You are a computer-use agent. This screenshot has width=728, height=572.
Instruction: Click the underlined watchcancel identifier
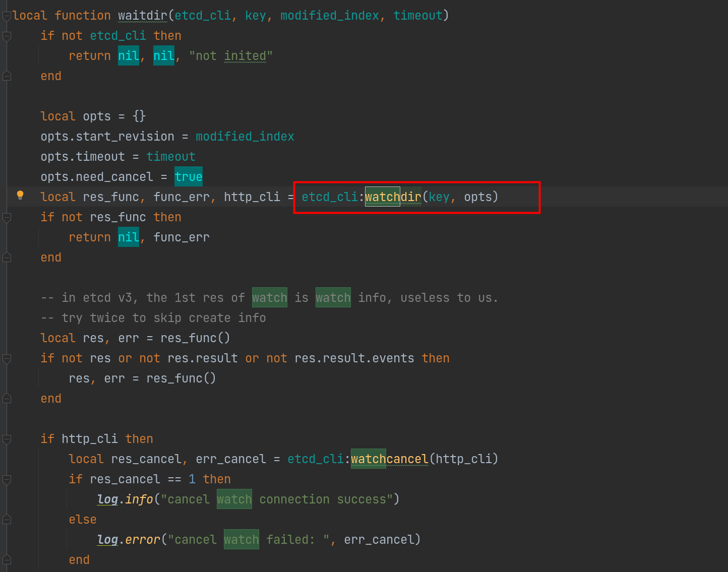(x=389, y=459)
